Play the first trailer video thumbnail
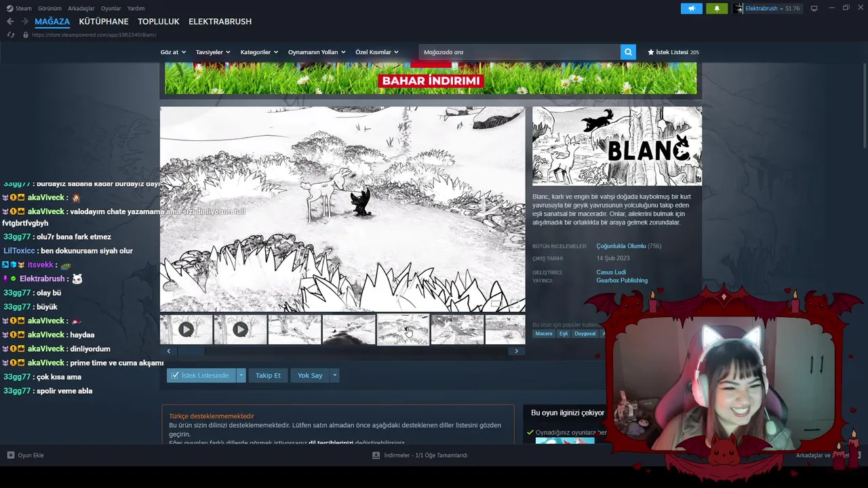 point(186,329)
